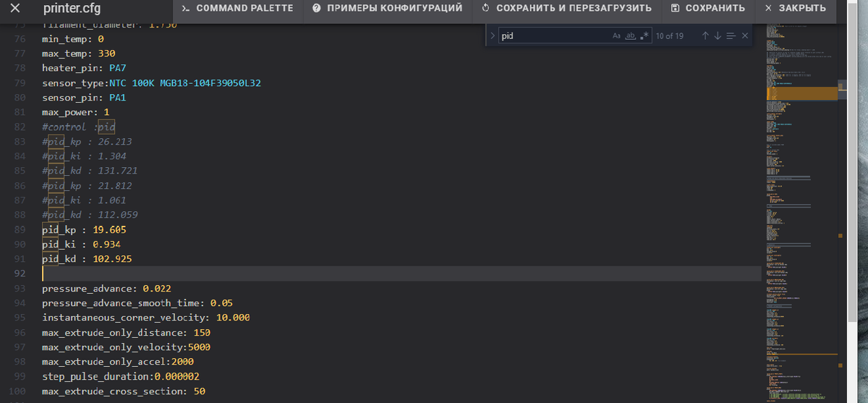Go to next search match

(718, 35)
